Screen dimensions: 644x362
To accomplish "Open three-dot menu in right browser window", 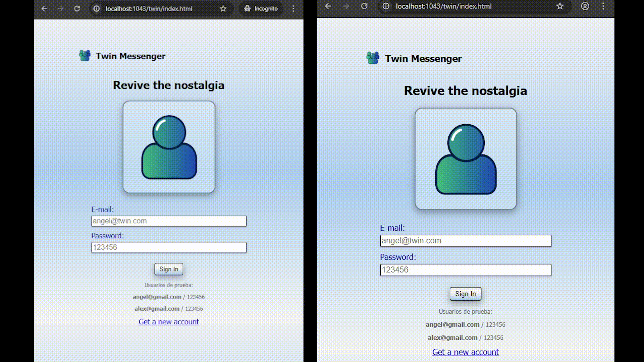I will tap(603, 6).
